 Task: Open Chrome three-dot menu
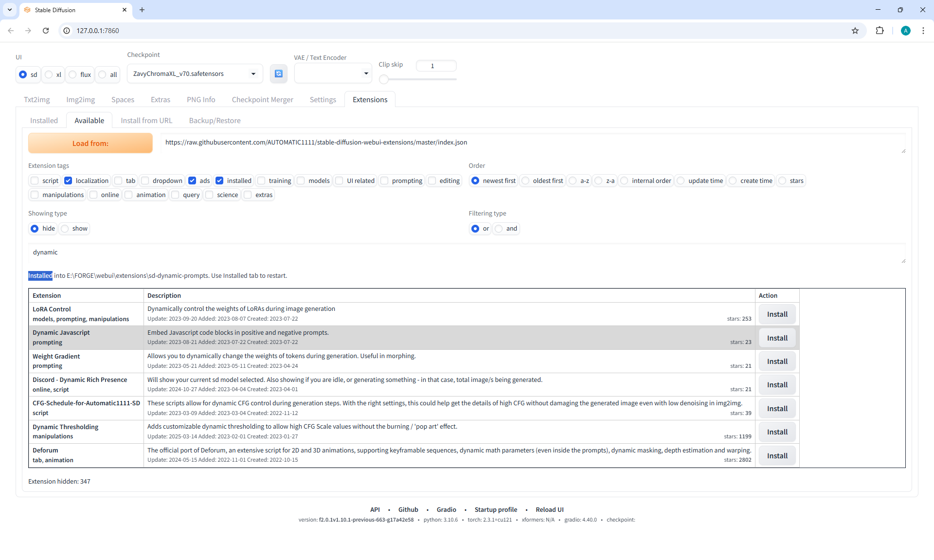(x=923, y=31)
